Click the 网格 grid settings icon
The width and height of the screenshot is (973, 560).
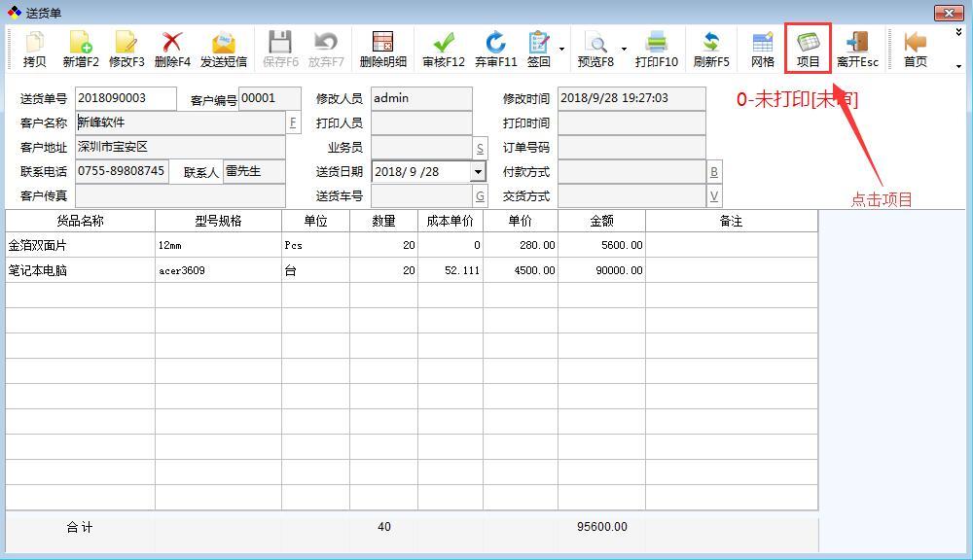[763, 49]
